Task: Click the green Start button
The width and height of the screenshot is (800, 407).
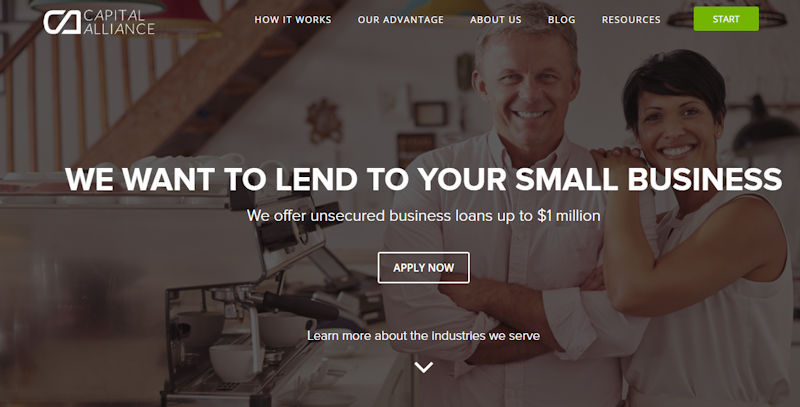Action: 726,19
